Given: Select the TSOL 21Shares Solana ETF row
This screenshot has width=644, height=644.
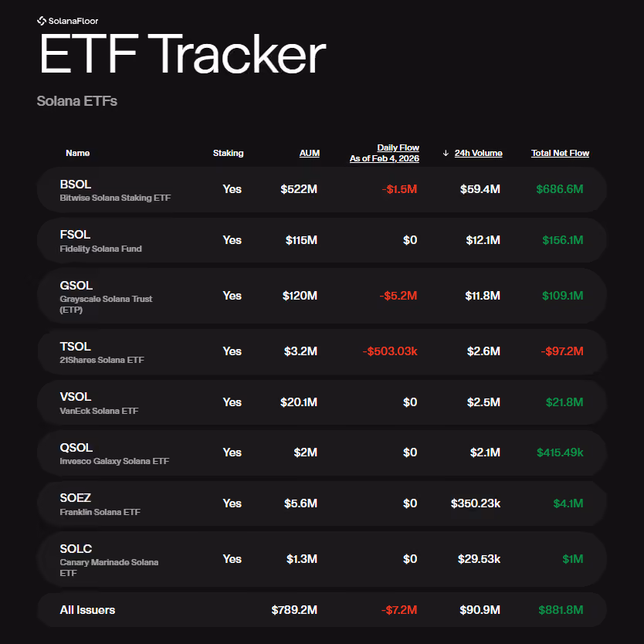Looking at the screenshot, I should [x=321, y=351].
